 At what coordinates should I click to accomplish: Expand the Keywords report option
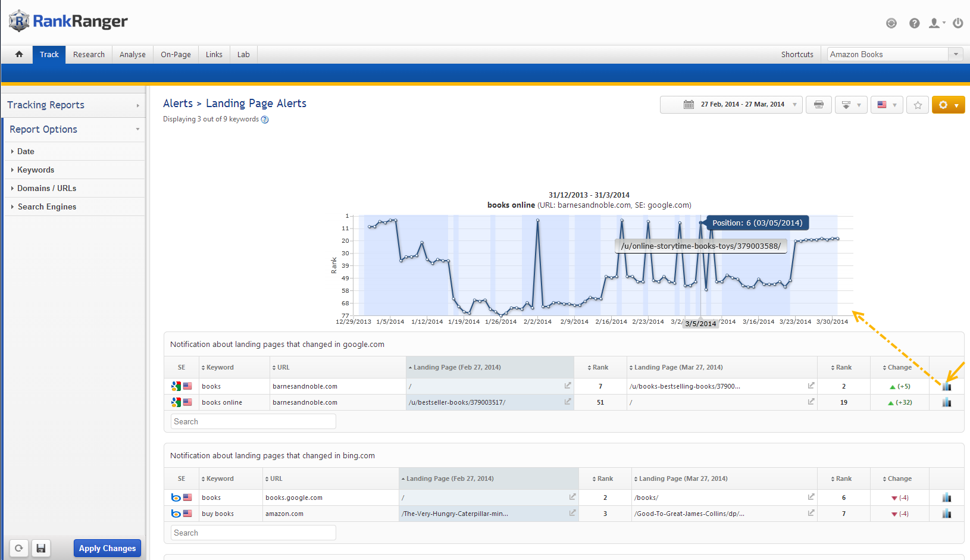point(36,170)
